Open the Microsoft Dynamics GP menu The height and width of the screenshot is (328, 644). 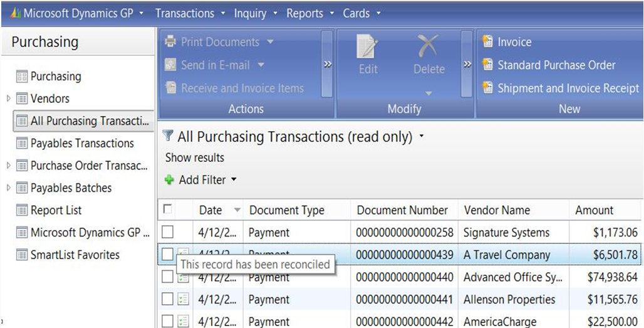[78, 13]
